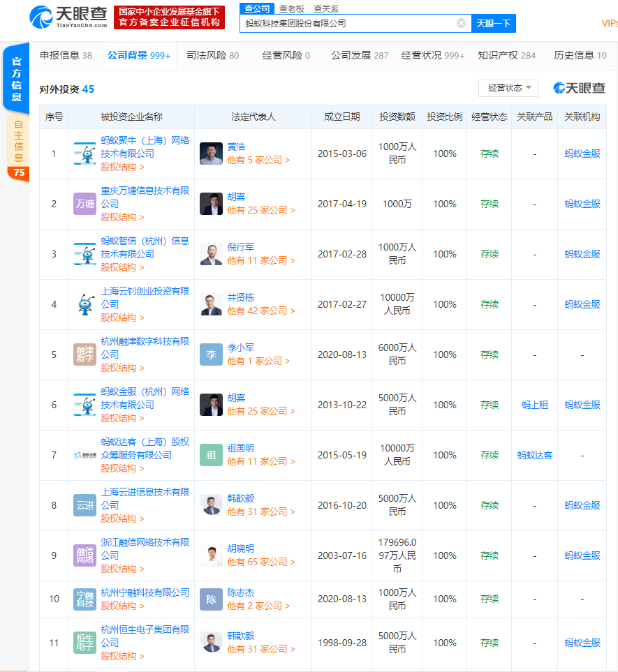The image size is (618, 672).
Task: Open the 蚂蚁达客 related product link
Action: point(535,455)
